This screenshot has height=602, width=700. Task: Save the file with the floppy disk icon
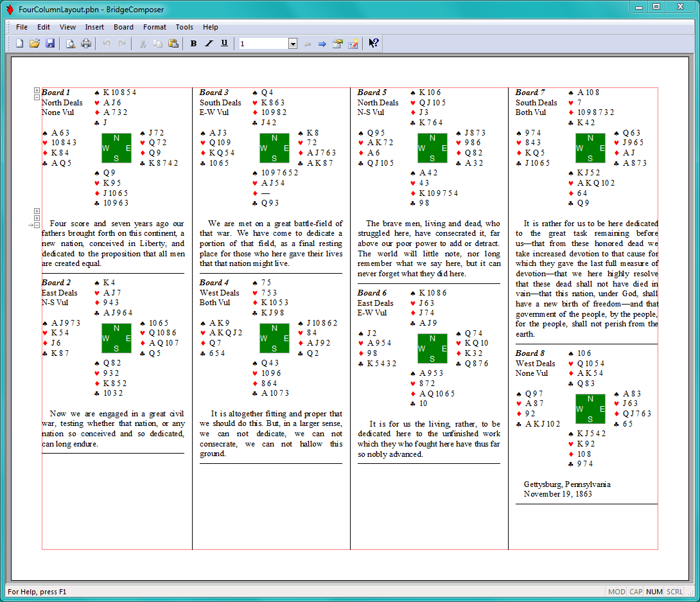tap(50, 44)
